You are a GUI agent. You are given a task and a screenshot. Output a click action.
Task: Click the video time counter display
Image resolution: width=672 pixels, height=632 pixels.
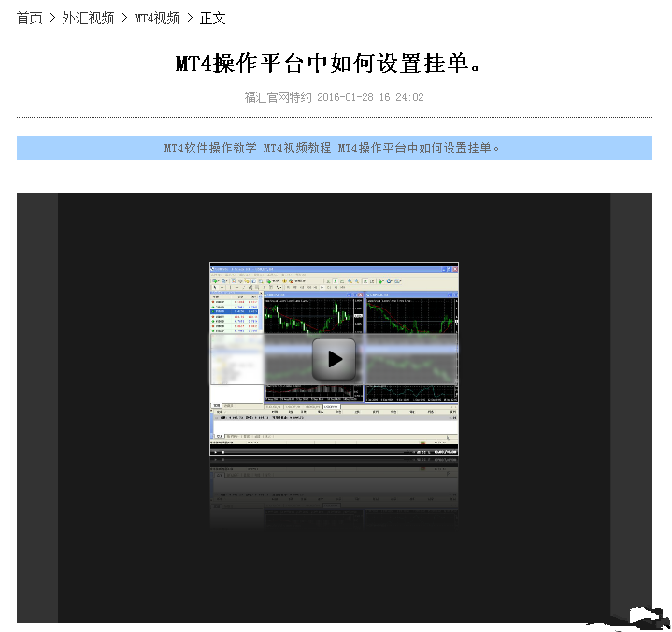click(x=446, y=452)
